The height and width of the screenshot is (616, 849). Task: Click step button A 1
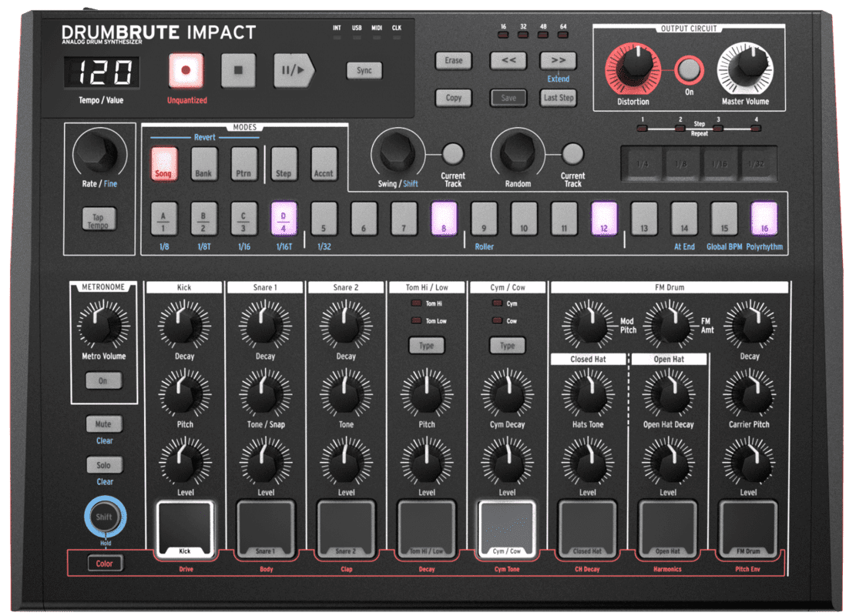(x=163, y=219)
